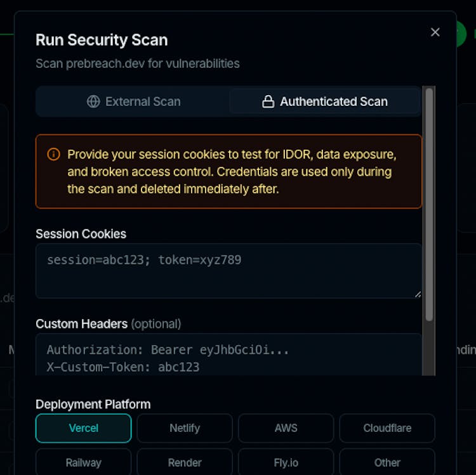The height and width of the screenshot is (475, 476).
Task: Focus the Custom Headers text area
Action: click(x=228, y=355)
